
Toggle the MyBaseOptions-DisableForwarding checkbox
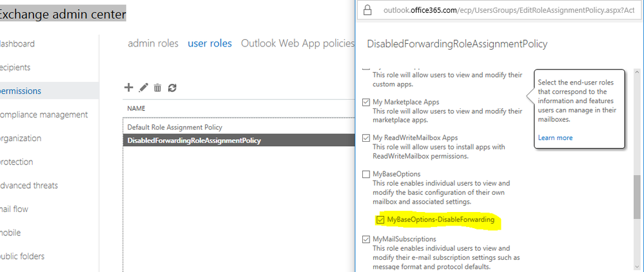pyautogui.click(x=380, y=220)
